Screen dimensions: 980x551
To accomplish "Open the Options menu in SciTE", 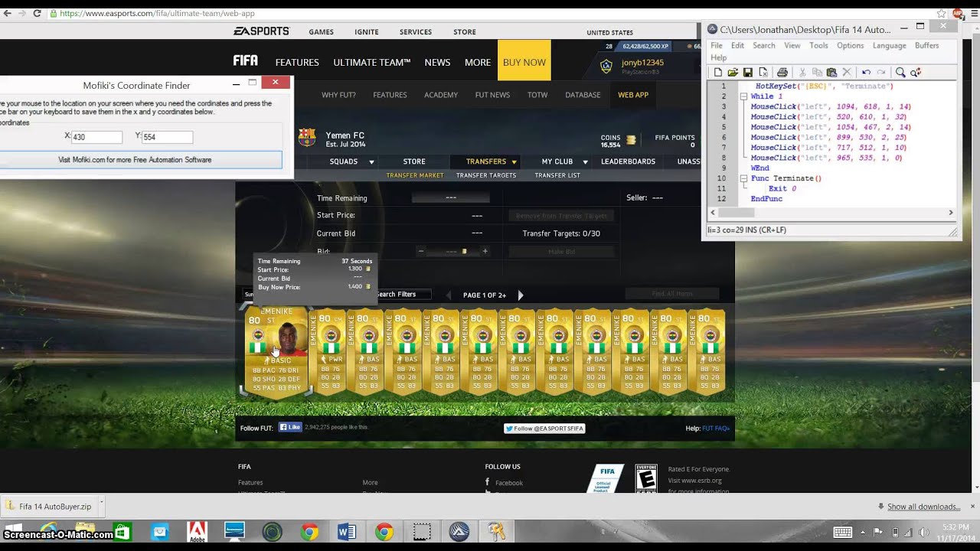I will (x=850, y=45).
